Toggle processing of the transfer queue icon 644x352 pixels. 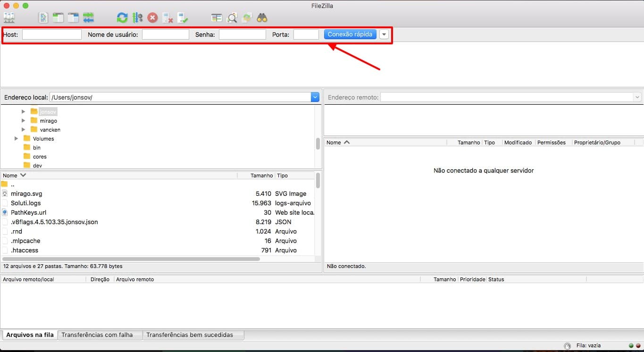pyautogui.click(x=137, y=18)
